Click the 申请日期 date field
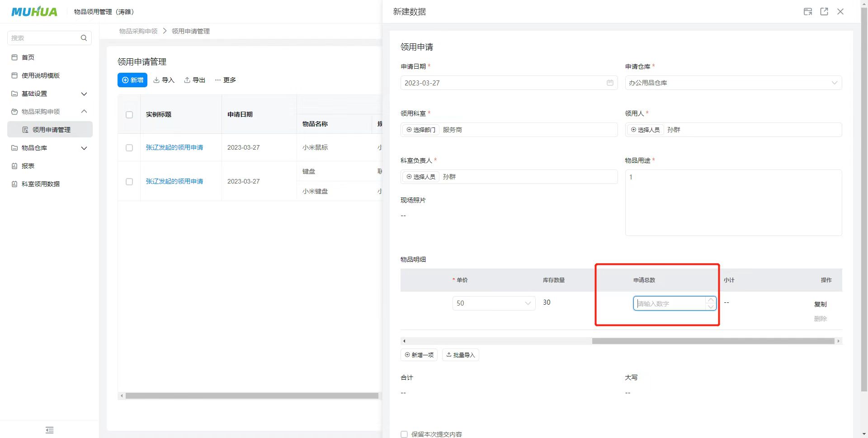This screenshot has width=868, height=438. tap(509, 83)
